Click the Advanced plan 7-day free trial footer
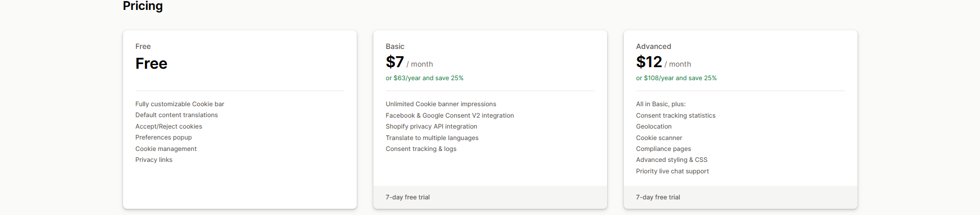Viewport: 980px width, 215px height. (658, 197)
